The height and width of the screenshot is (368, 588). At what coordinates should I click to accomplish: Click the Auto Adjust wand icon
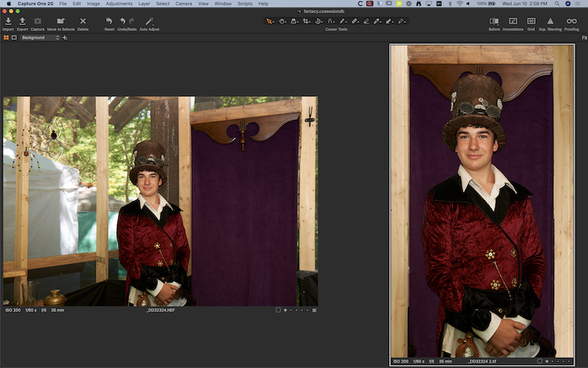tap(148, 21)
